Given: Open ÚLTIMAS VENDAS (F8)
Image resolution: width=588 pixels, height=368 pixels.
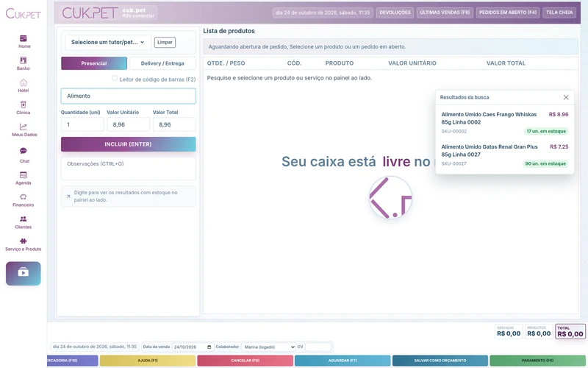Looking at the screenshot, I should click(445, 13).
